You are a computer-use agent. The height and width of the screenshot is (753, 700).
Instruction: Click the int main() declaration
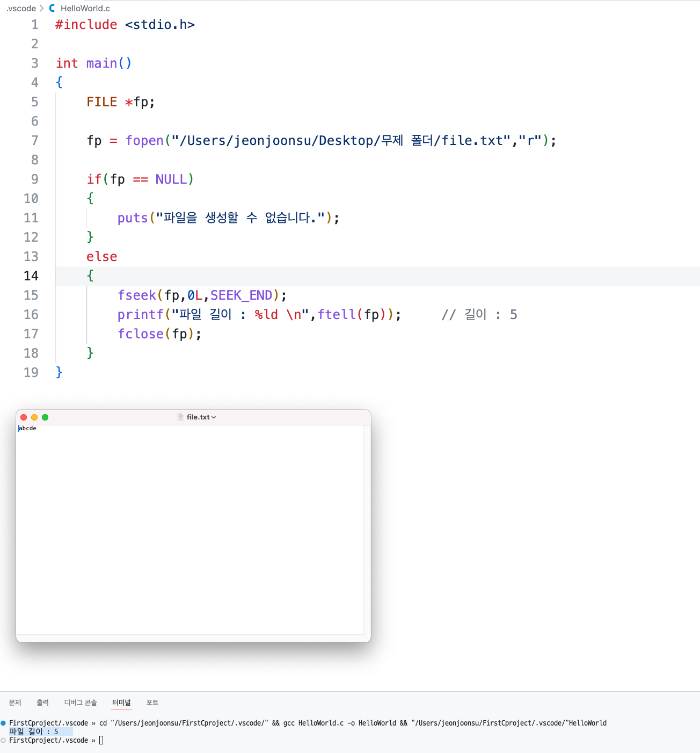click(94, 63)
